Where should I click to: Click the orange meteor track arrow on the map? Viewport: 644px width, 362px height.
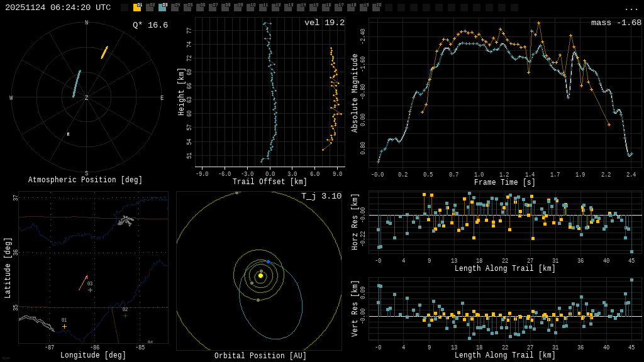pos(83,283)
